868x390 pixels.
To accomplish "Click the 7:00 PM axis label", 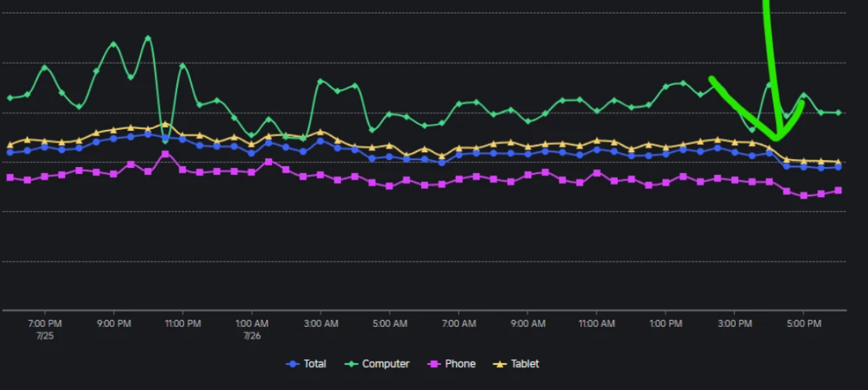I will (45, 323).
